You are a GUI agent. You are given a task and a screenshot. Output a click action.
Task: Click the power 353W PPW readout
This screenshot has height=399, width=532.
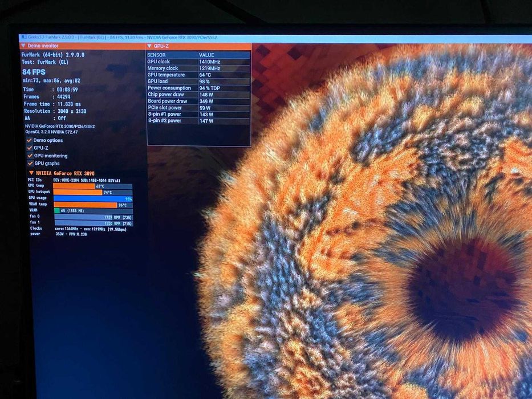[x=58, y=234]
